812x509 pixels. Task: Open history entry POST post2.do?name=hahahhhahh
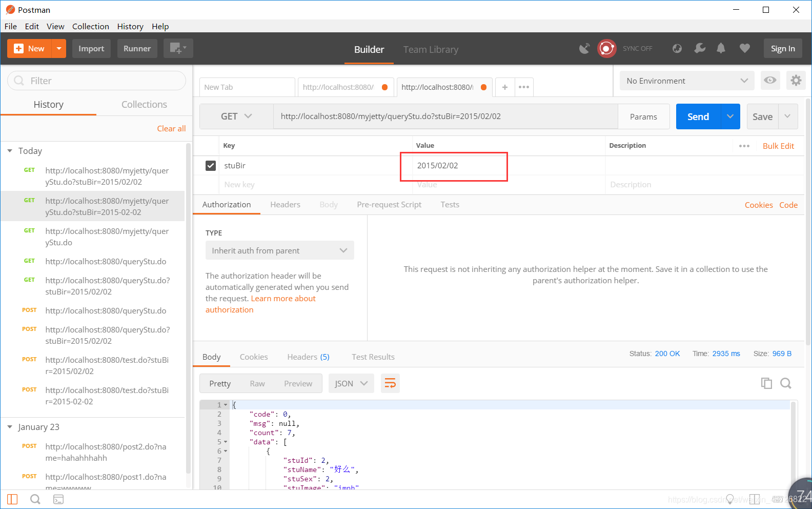tap(93, 452)
